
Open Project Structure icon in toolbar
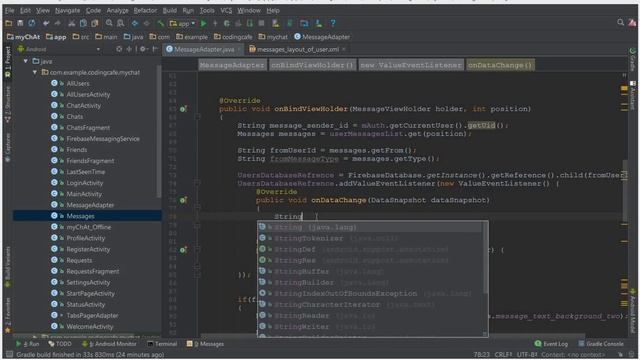pyautogui.click(x=304, y=24)
